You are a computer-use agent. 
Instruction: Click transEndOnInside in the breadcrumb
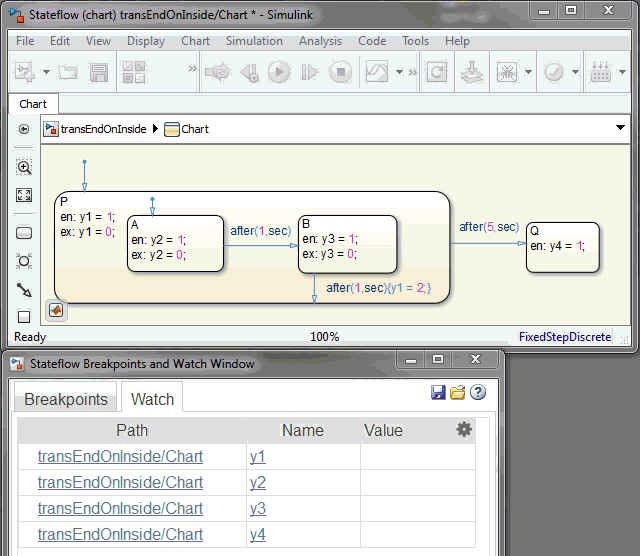[103, 129]
